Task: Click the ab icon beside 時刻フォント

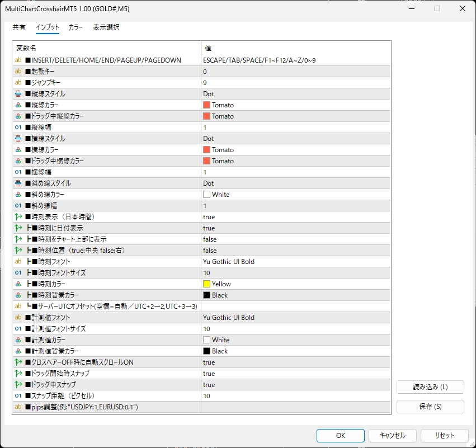Action: [18, 262]
